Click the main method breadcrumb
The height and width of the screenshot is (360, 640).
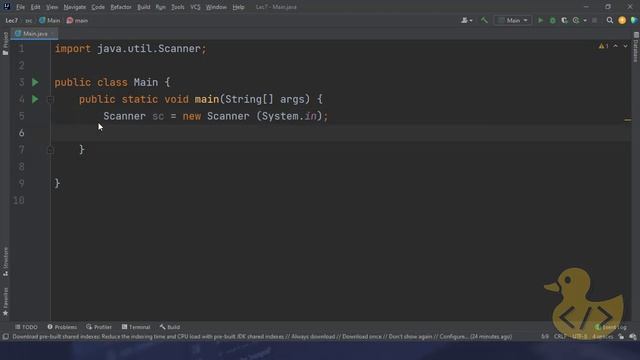tap(78, 20)
